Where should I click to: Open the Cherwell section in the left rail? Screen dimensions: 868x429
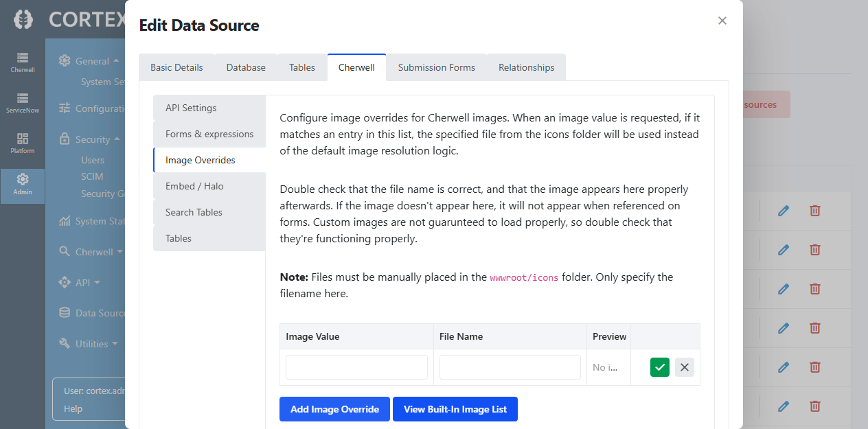click(x=23, y=62)
